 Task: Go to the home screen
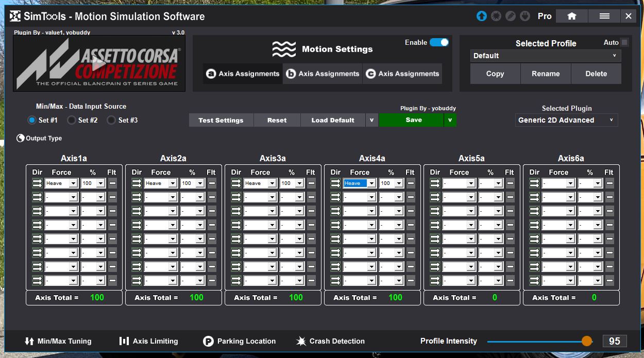572,16
